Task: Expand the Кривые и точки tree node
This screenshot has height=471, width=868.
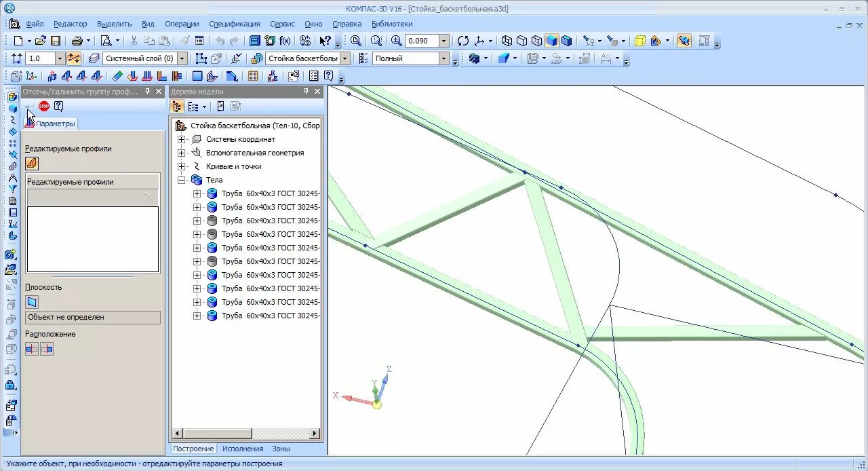Action: click(181, 166)
